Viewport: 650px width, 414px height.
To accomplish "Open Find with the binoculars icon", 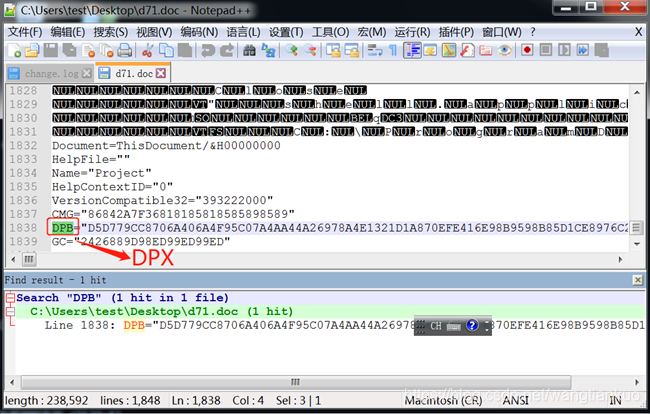I will [249, 51].
